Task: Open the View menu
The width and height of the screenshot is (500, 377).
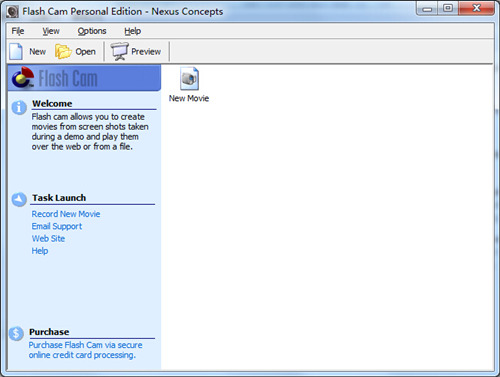Action: point(51,31)
